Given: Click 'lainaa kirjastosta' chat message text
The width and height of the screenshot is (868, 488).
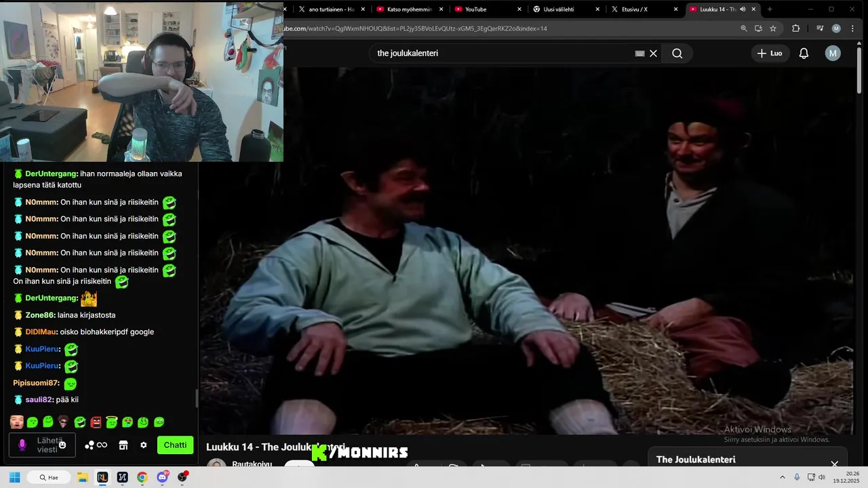Looking at the screenshot, I should [86, 315].
